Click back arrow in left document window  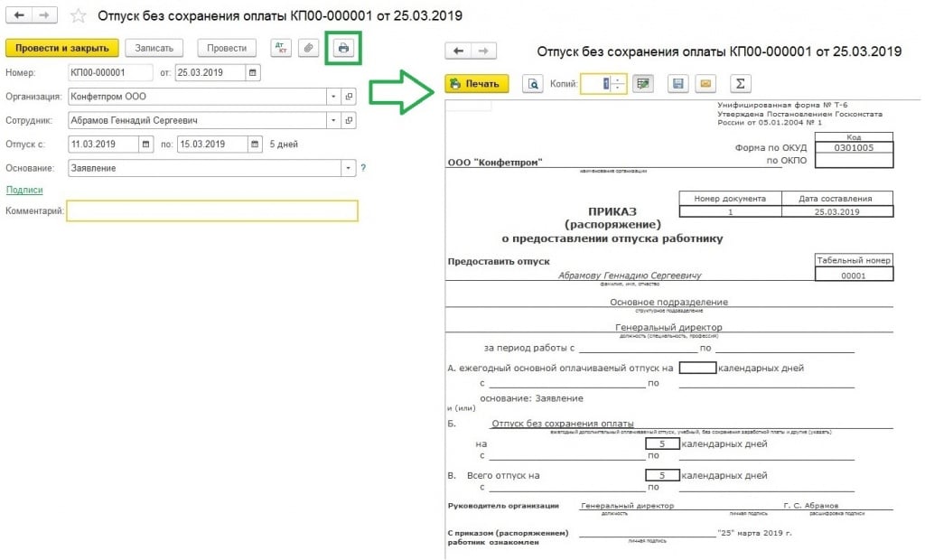point(19,15)
